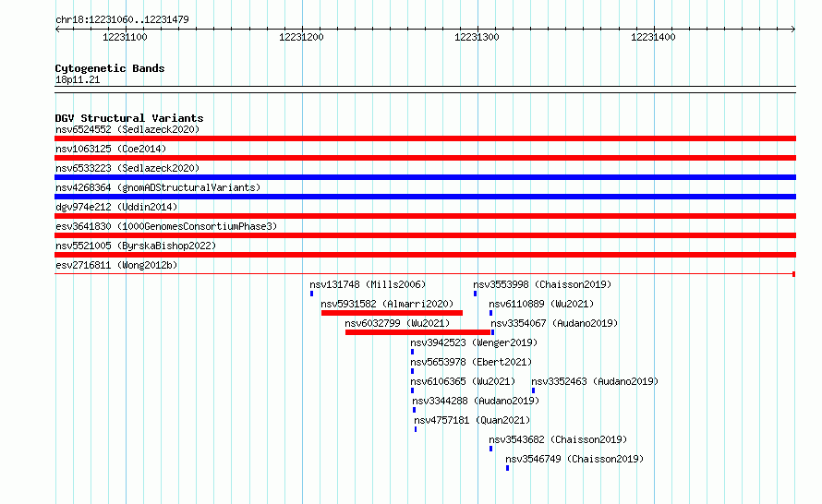This screenshot has width=822, height=504.
Task: Select the blue bar for nsv6533223
Action: click(425, 177)
